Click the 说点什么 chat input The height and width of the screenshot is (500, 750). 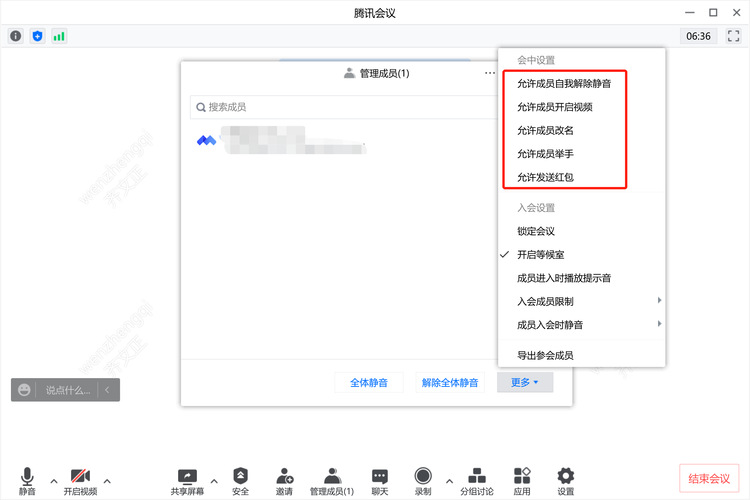67,390
